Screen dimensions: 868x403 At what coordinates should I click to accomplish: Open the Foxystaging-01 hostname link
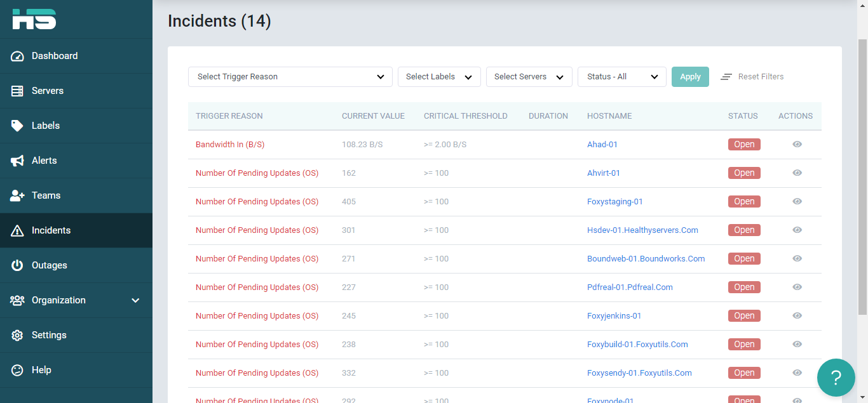pos(615,202)
